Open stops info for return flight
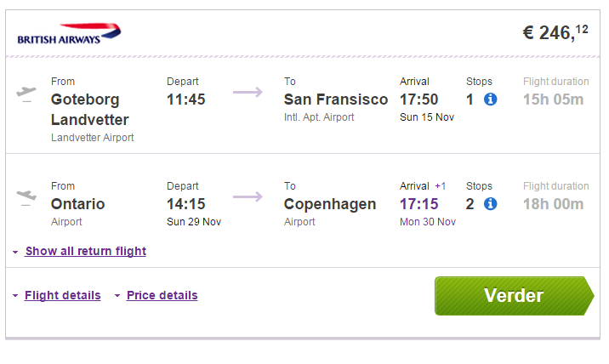Viewport: 609px width, 364px height. (x=490, y=203)
